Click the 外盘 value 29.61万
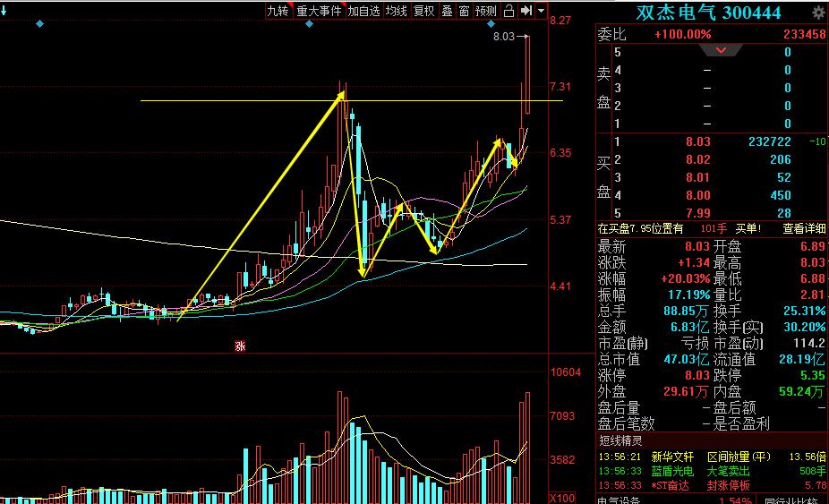 tap(686, 392)
